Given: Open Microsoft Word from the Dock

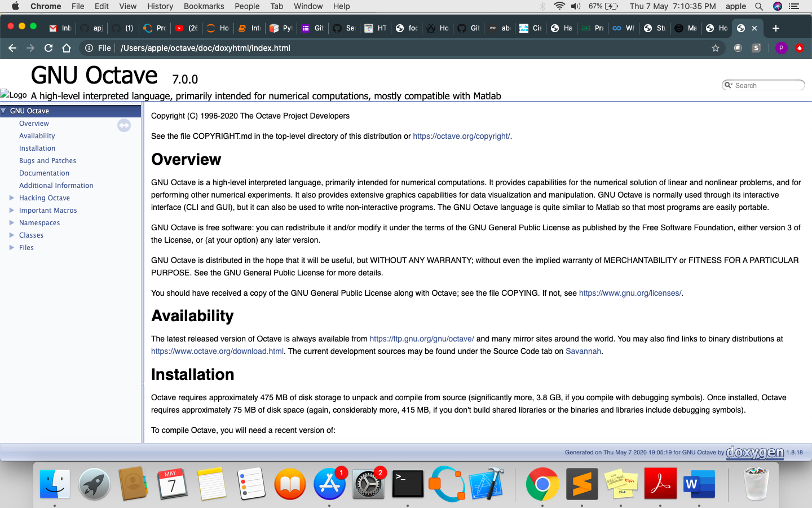Looking at the screenshot, I should [699, 484].
